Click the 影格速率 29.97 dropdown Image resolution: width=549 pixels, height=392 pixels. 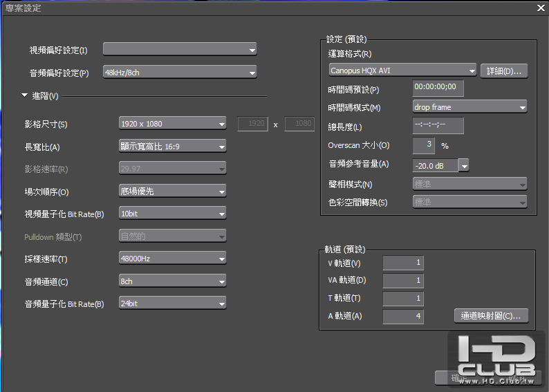172,169
